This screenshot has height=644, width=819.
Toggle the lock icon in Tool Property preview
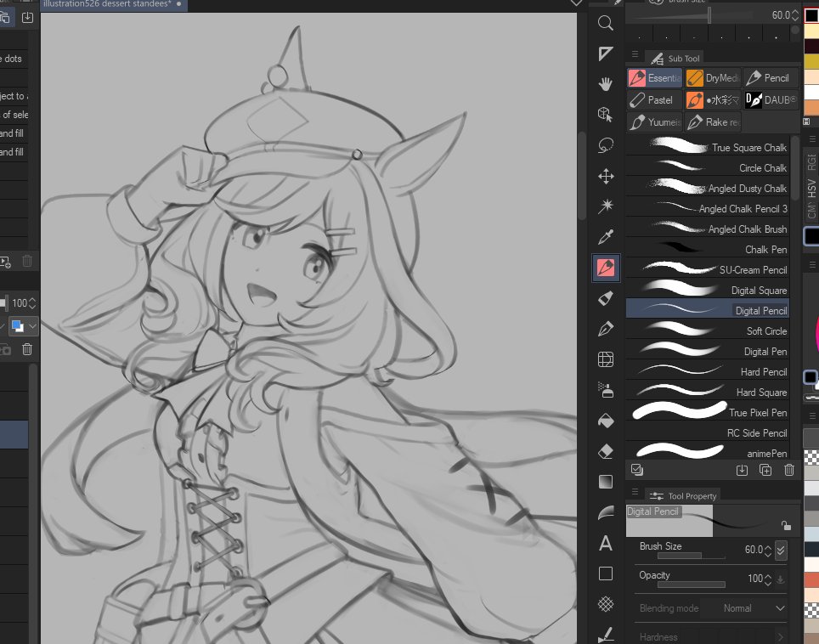pyautogui.click(x=786, y=525)
